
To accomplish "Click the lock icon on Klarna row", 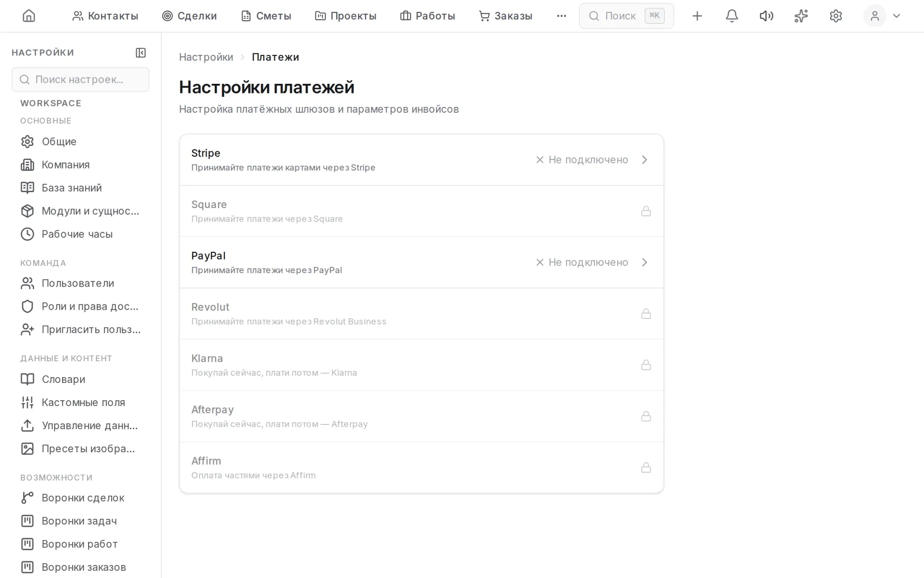I will pos(646,365).
